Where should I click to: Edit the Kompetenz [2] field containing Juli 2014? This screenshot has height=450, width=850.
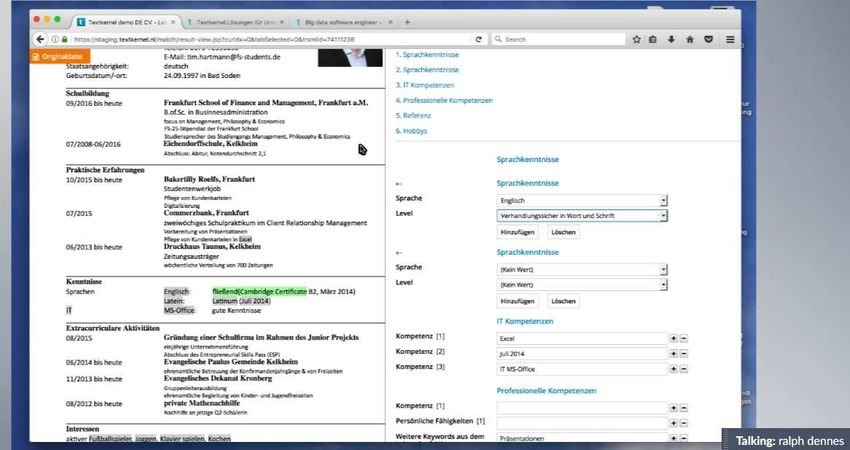click(x=582, y=353)
